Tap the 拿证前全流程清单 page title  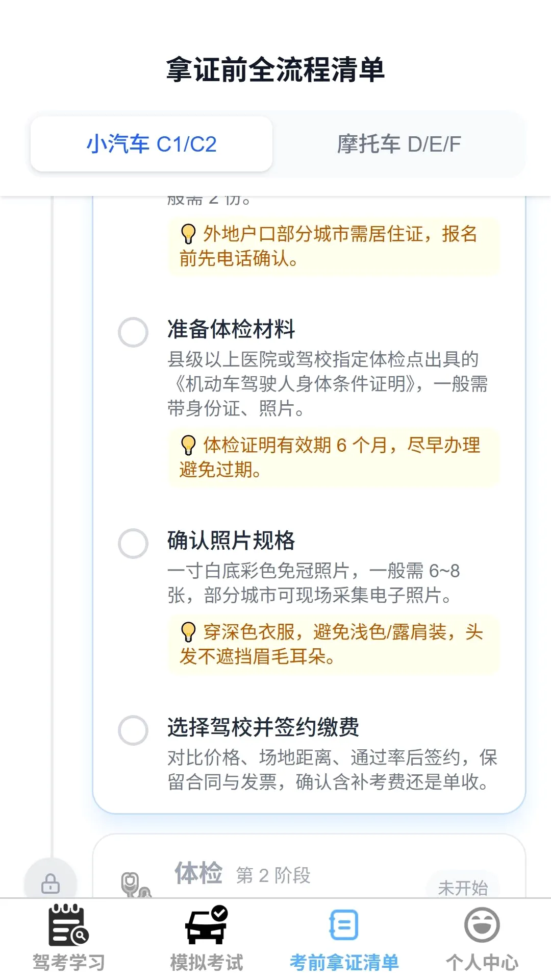click(275, 70)
